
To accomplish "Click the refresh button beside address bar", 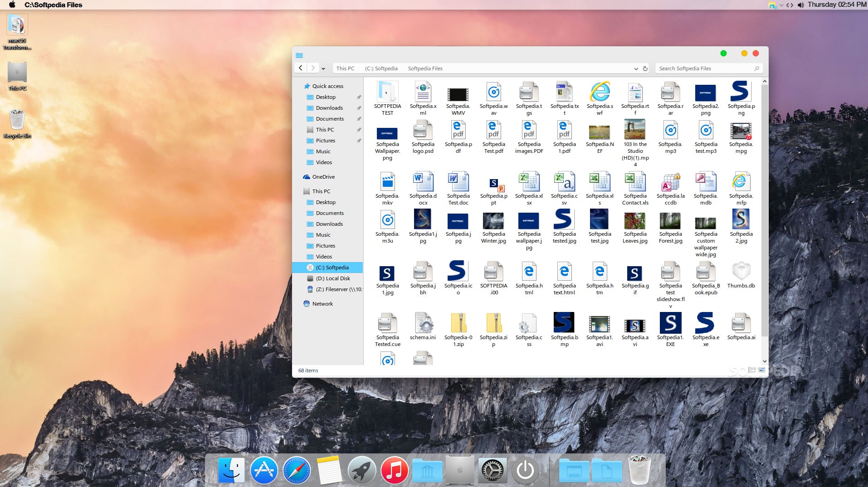I will (645, 68).
